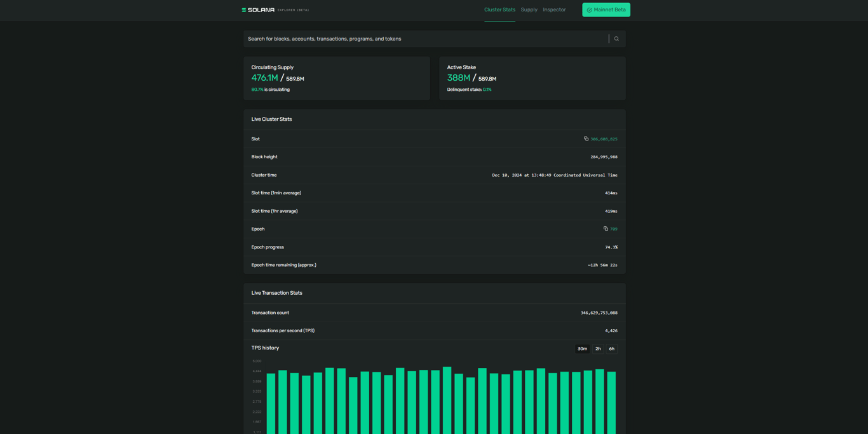
Task: Select the 30m TPS history range
Action: pos(582,348)
